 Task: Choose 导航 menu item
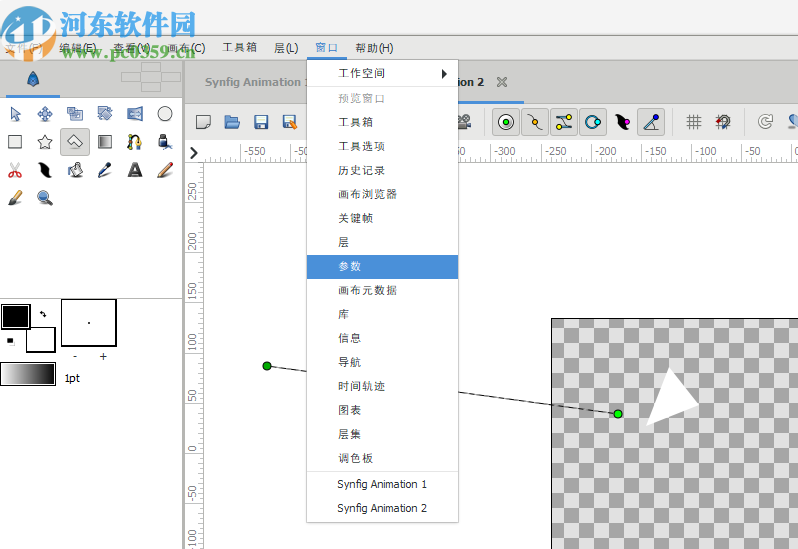[x=383, y=362]
